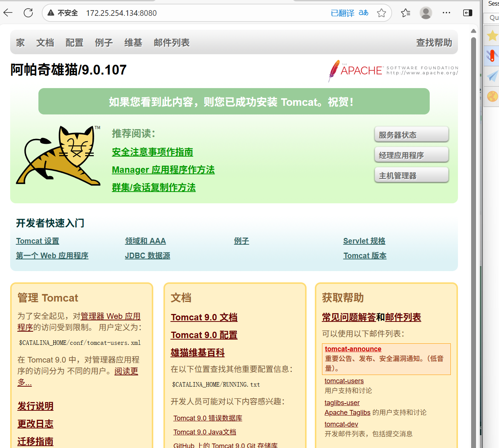Image resolution: width=499 pixels, height=448 pixels.
Task: Open 例子 link in developer quick start
Action: 241,241
